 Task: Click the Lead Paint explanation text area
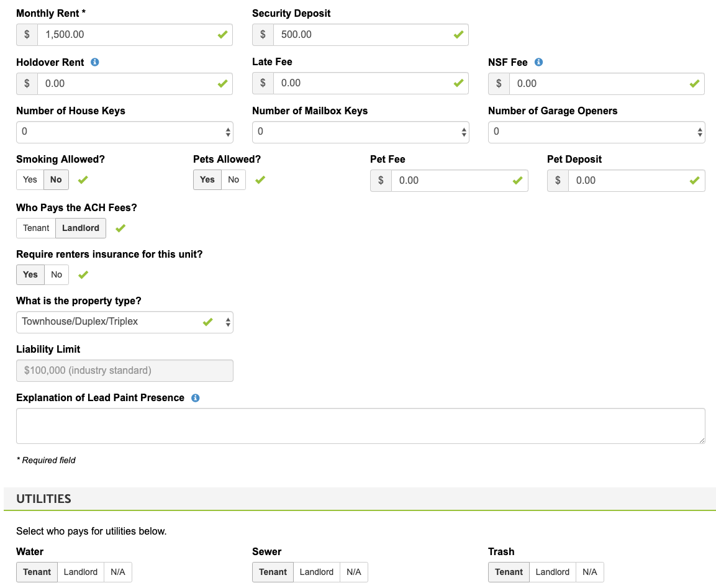click(360, 426)
